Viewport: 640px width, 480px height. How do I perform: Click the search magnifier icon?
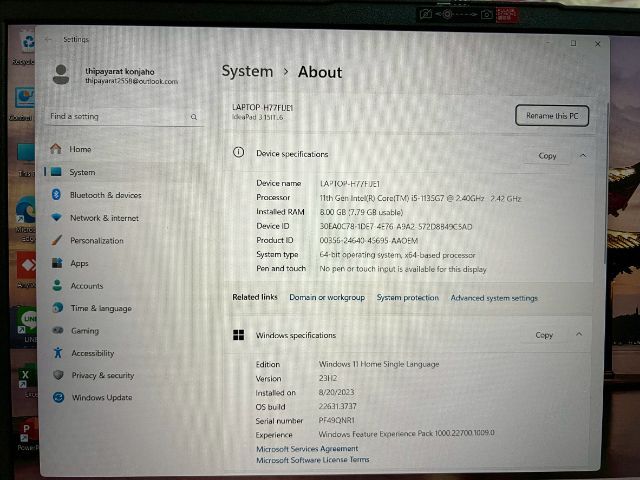pos(194,117)
